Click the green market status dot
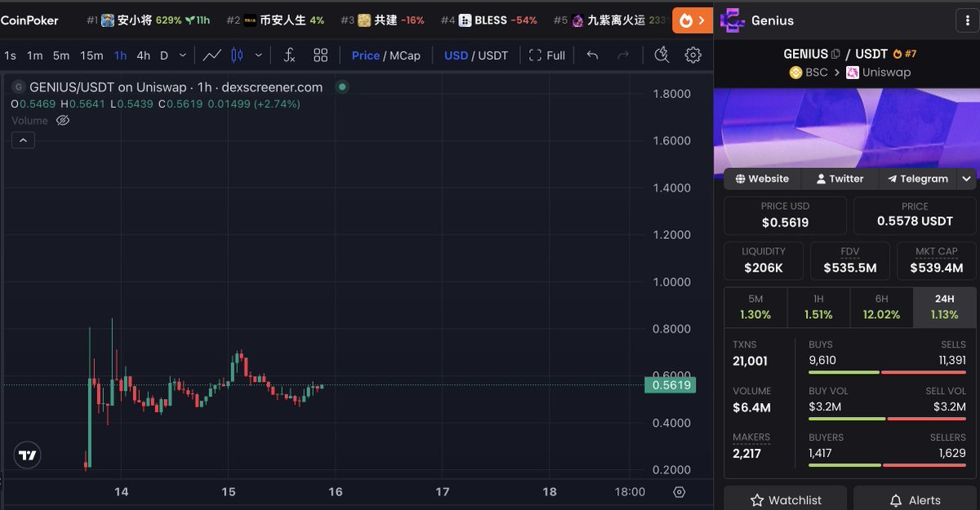980x510 pixels. (342, 86)
